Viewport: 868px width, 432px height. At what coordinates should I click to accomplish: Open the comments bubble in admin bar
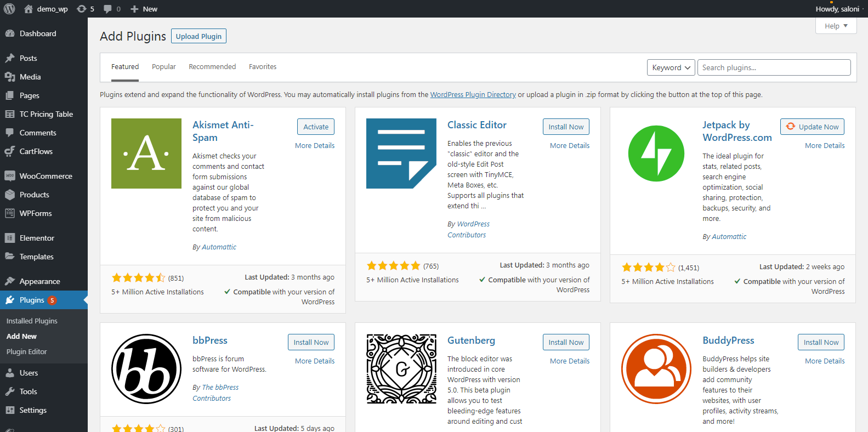click(107, 9)
